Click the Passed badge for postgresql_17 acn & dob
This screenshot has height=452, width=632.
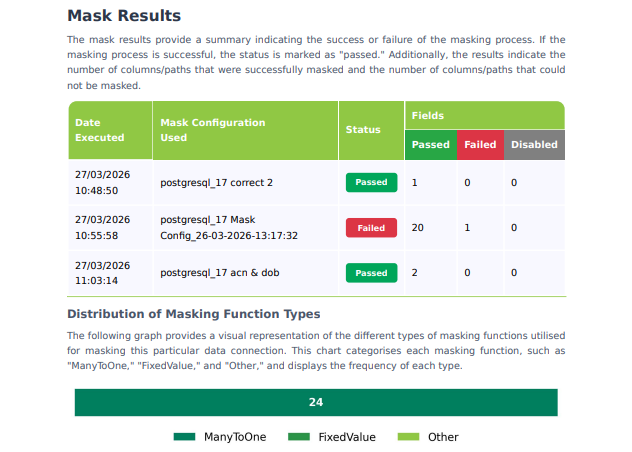click(371, 273)
